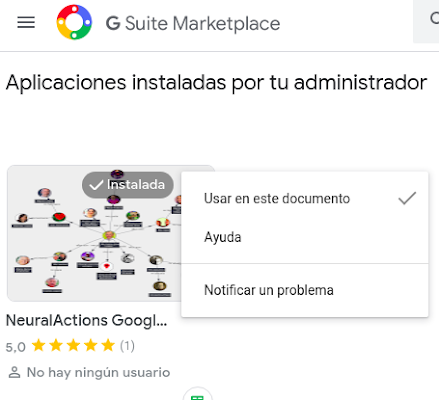
Task: Toggle the Usar en este documento checkmark
Action: click(407, 198)
